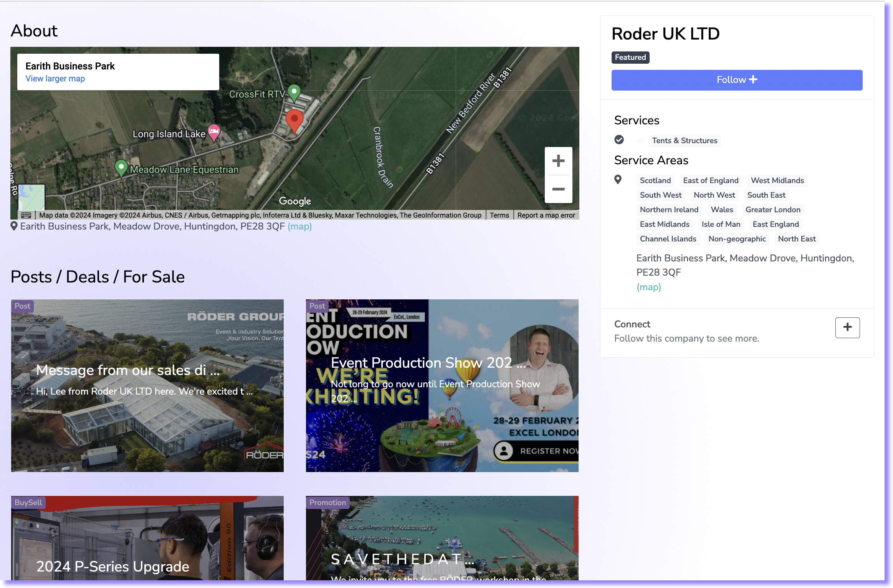Click the red location pin on the map

(294, 121)
